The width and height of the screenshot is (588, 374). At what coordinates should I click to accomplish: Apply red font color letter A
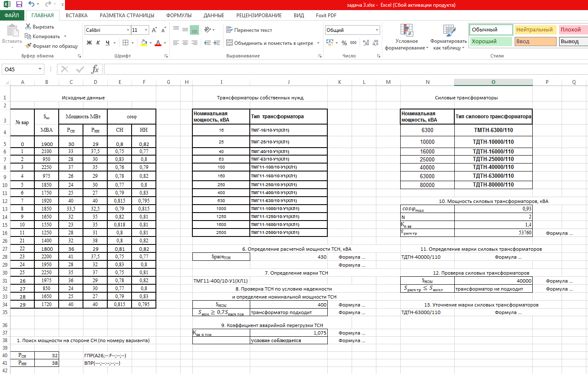coord(158,43)
